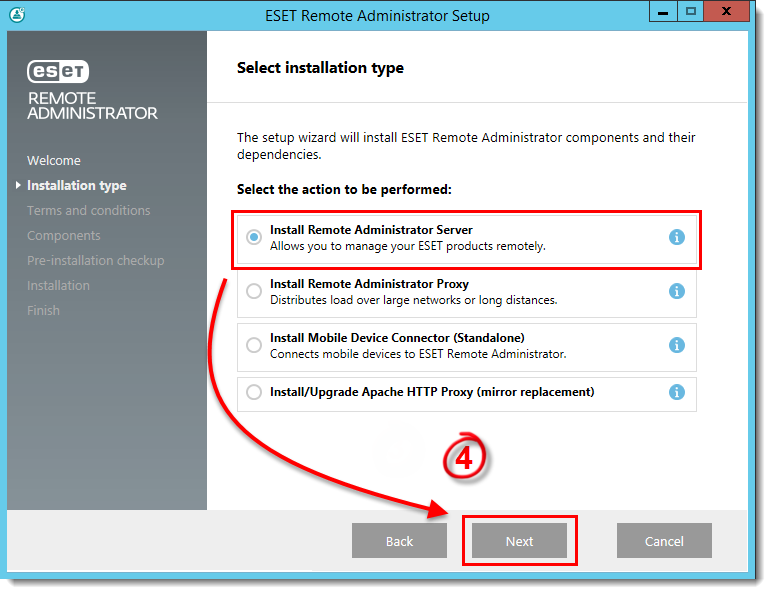Select Pre-installation checkup step in sidebar
This screenshot has height=594, width=771.
click(95, 261)
